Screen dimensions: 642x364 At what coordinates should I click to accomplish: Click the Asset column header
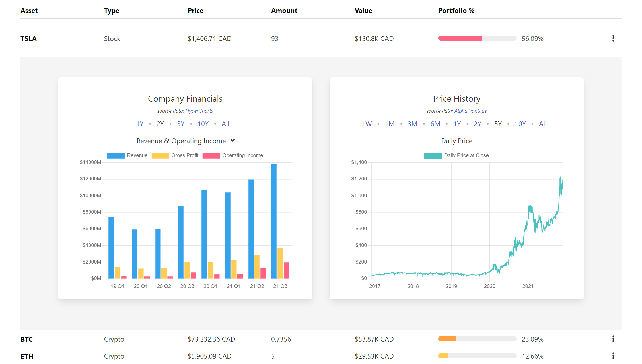pyautogui.click(x=29, y=11)
